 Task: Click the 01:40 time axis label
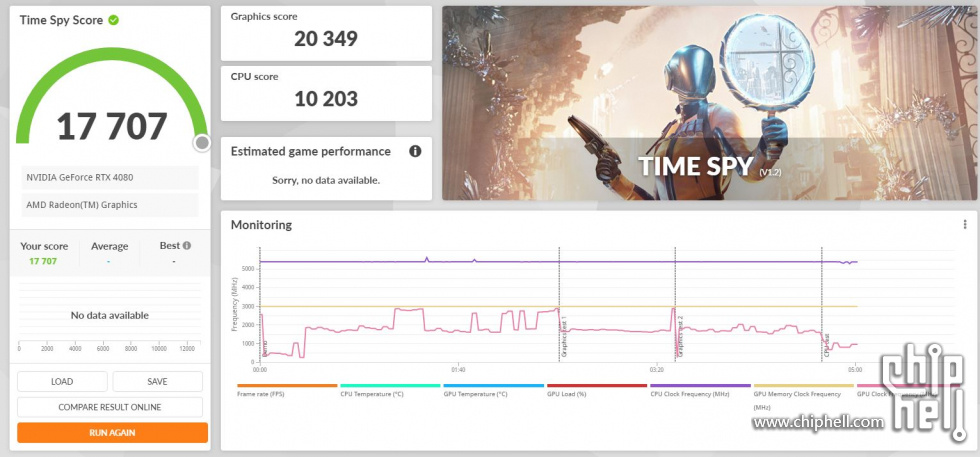point(458,369)
